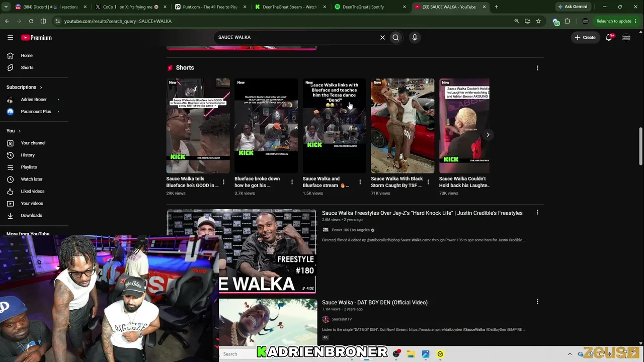Show next Shorts with the right arrow
This screenshot has height=362, width=644.
(x=488, y=135)
